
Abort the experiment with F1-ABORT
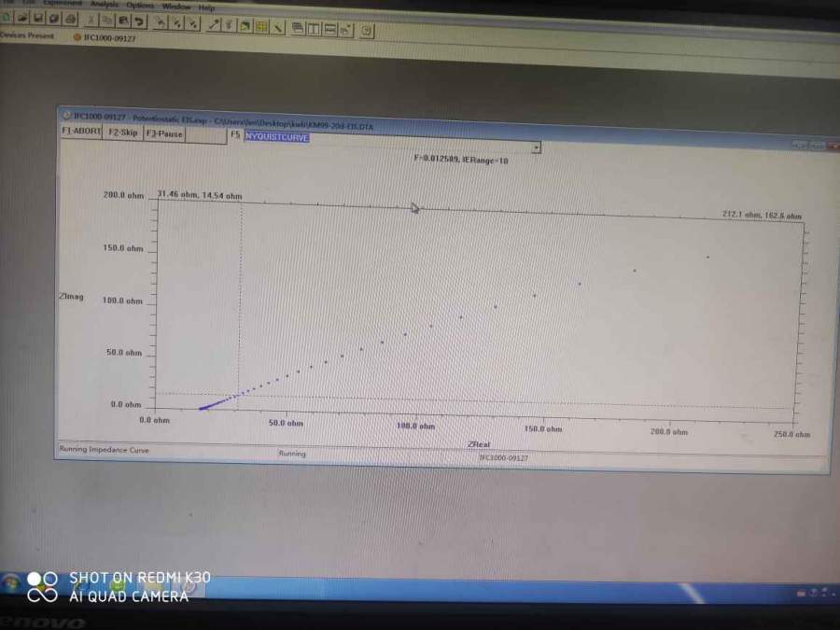click(x=81, y=131)
